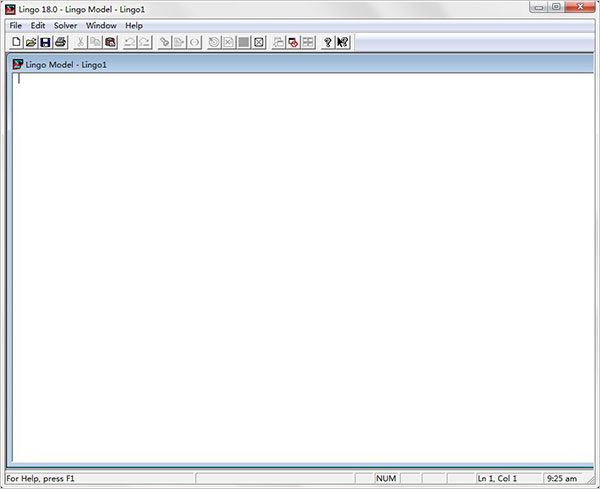The image size is (600, 489).
Task: Open the Help menu
Action: [x=134, y=26]
